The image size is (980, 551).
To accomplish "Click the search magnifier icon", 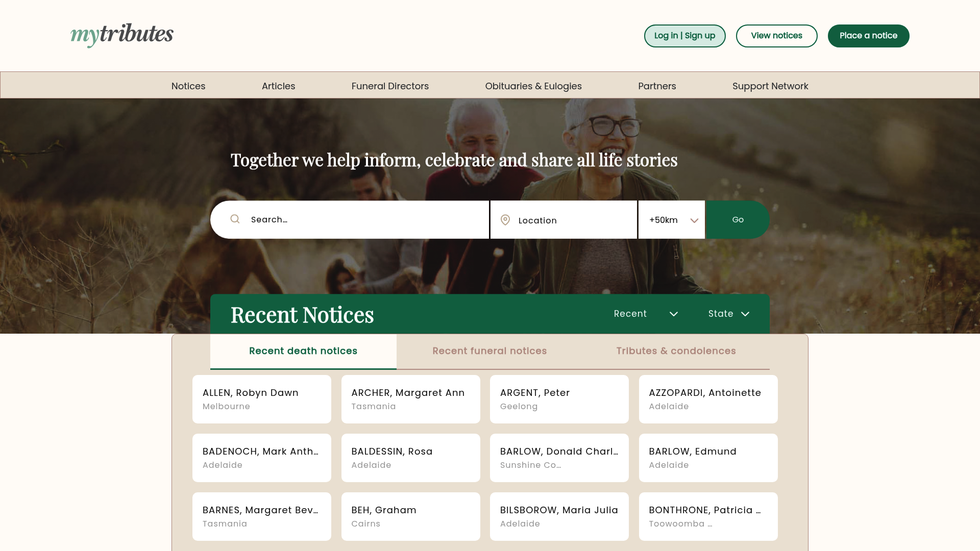I will [235, 219].
